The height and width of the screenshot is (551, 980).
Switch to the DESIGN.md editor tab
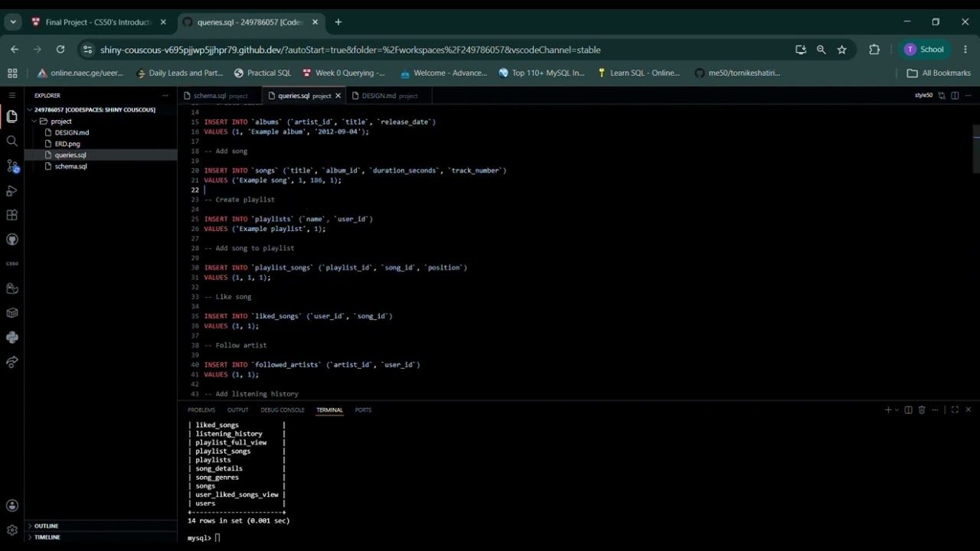390,96
